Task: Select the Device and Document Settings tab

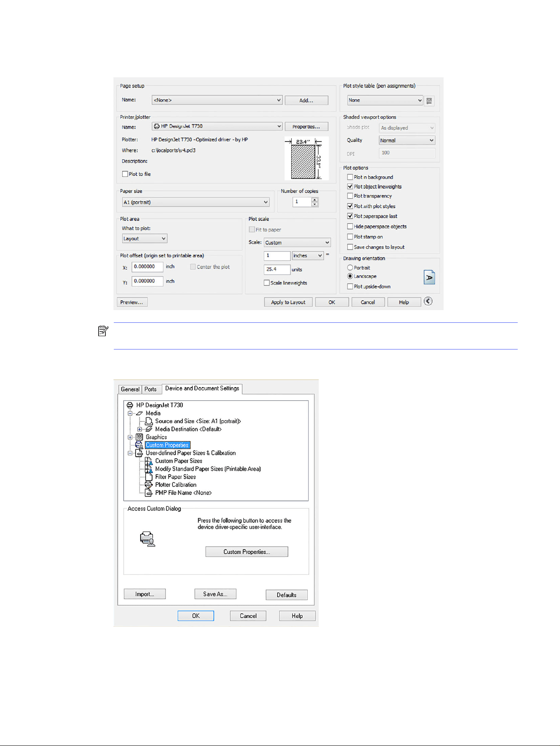Action: pos(202,388)
